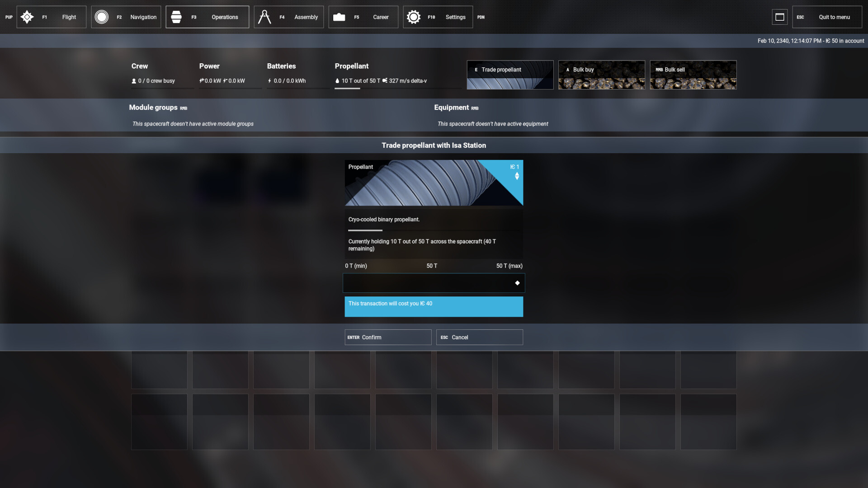Image resolution: width=868 pixels, height=488 pixels.
Task: Select the Trade propellant card
Action: click(510, 75)
